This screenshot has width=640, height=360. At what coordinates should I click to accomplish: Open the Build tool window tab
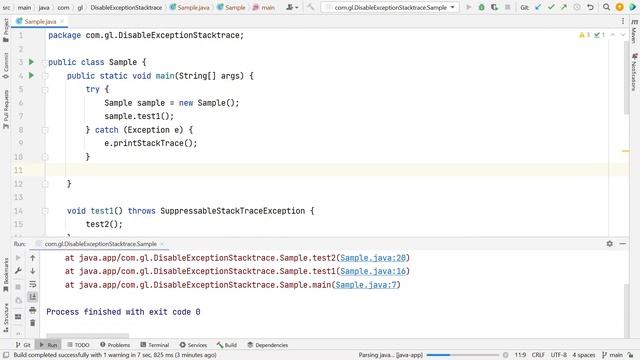click(x=227, y=345)
